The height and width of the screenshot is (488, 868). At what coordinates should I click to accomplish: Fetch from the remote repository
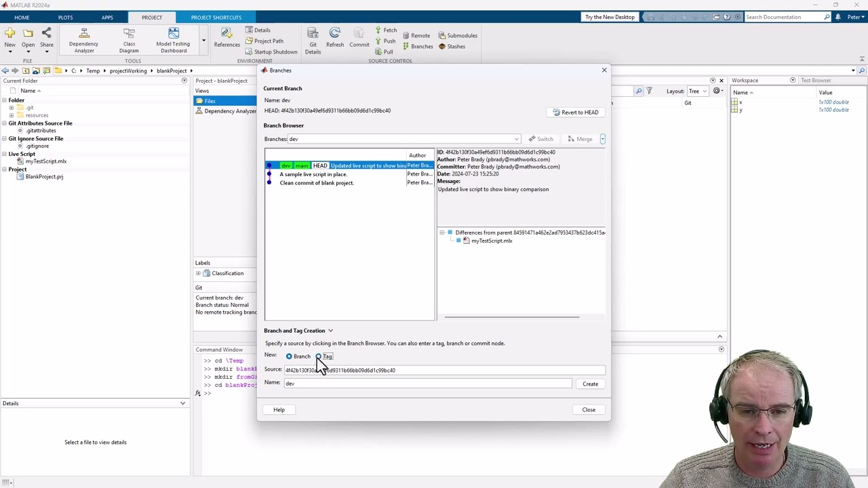click(x=386, y=30)
